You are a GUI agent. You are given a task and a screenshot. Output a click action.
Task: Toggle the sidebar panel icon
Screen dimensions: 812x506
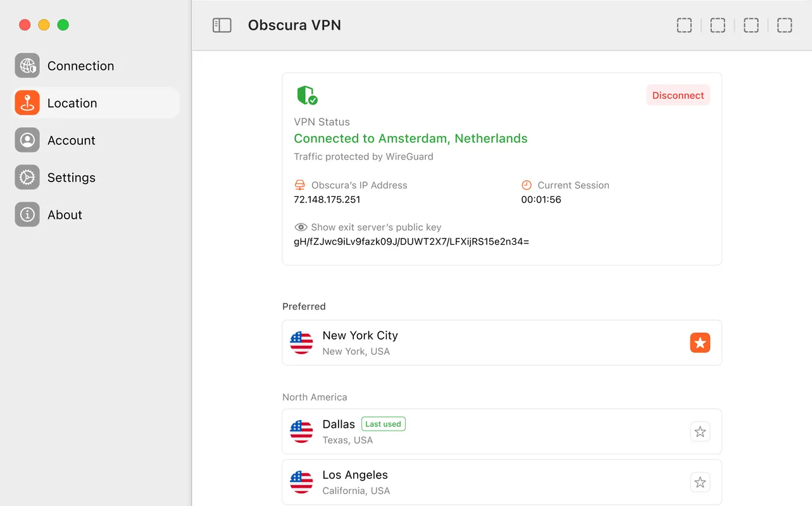click(222, 25)
